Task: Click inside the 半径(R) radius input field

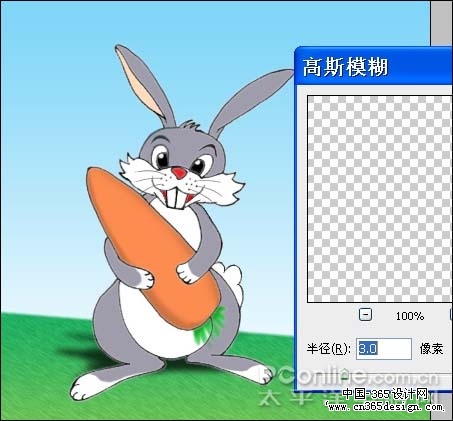Action: pyautogui.click(x=384, y=349)
